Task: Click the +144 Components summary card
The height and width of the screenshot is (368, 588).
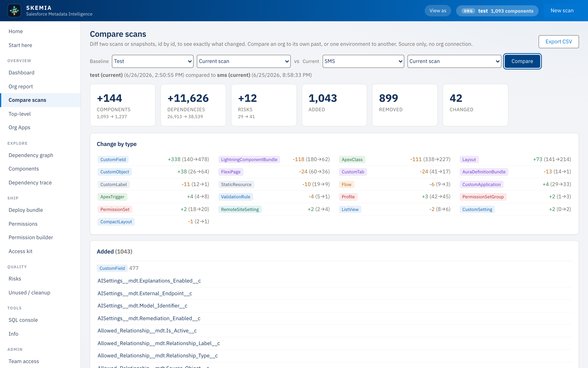Action: 123,105
